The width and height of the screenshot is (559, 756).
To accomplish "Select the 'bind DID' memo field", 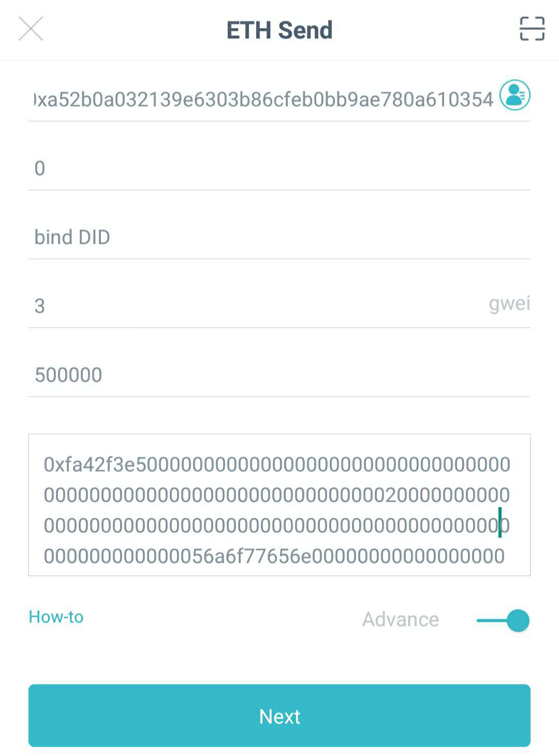I will (279, 237).
